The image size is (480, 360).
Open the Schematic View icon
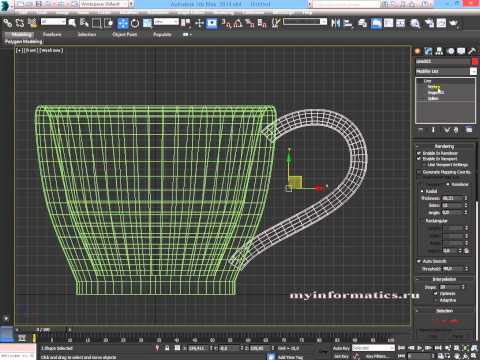(x=401, y=23)
